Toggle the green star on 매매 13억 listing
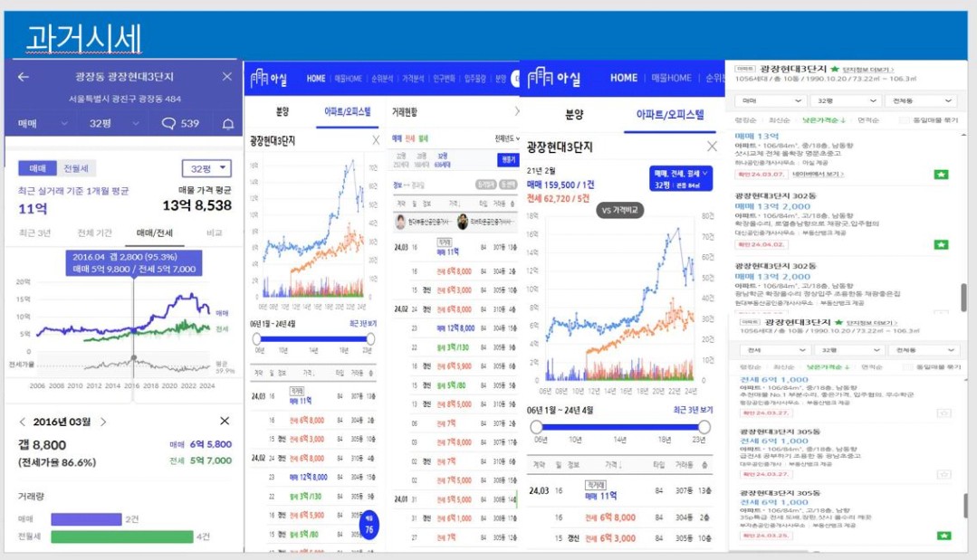Image resolution: width=977 pixels, height=560 pixels. coord(942,175)
